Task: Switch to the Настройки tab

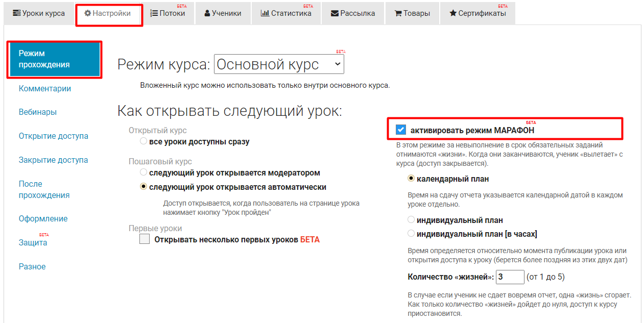Action: (x=108, y=13)
